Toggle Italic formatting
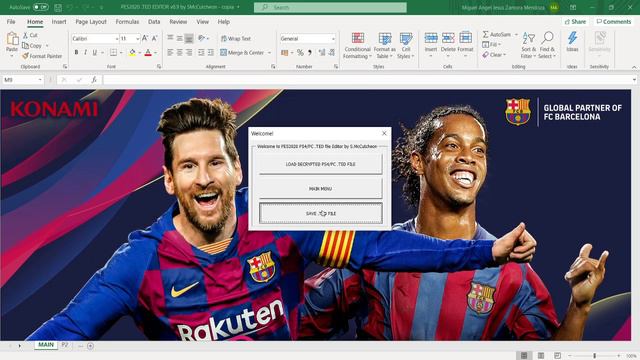This screenshot has width=640, height=360. coord(85,53)
